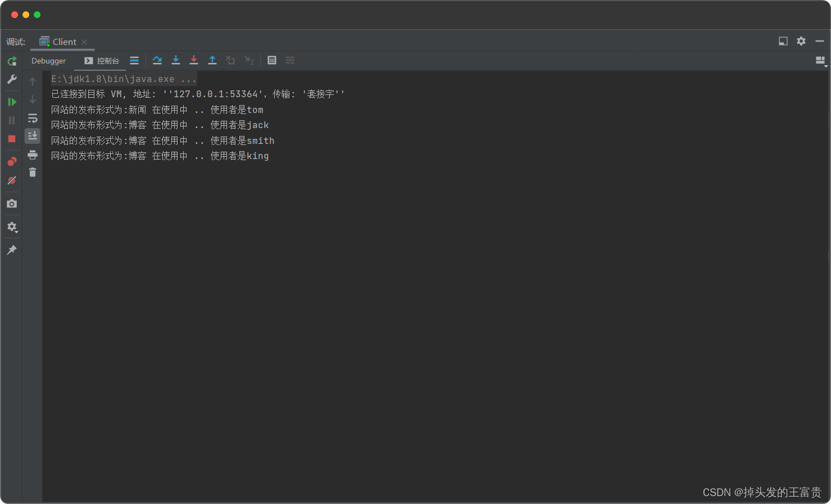Select output line with user king

(160, 156)
